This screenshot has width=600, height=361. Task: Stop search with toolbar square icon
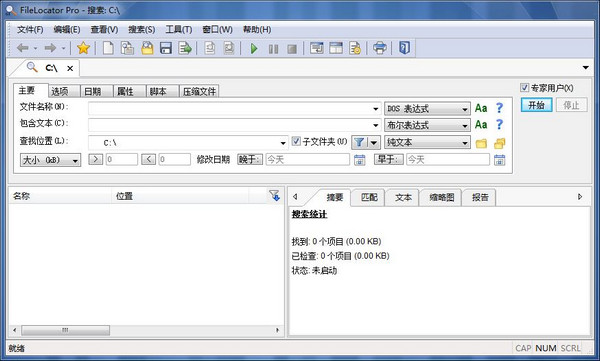[x=292, y=49]
